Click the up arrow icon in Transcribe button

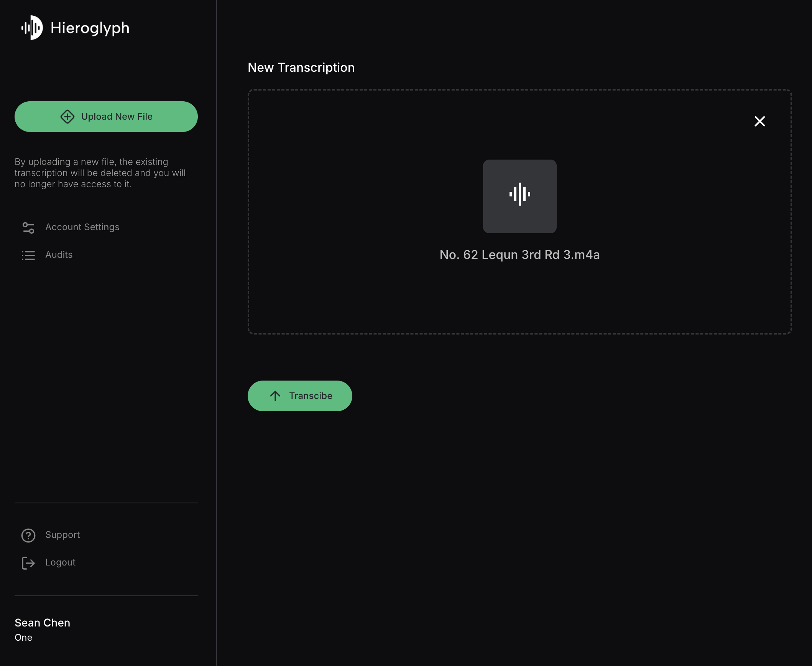[275, 396]
